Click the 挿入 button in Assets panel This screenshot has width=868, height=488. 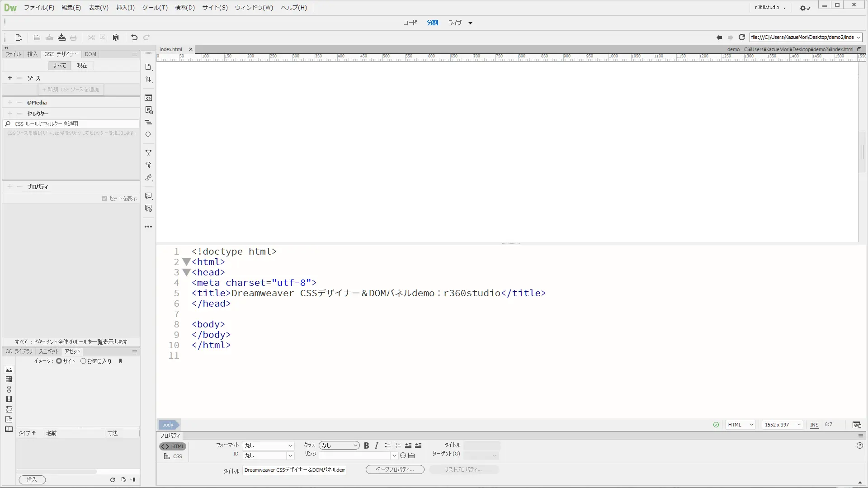(32, 480)
